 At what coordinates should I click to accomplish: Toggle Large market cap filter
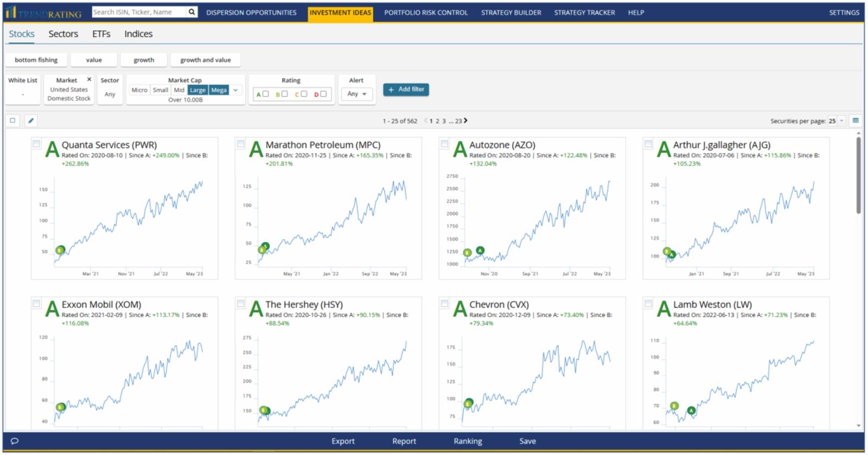(197, 90)
